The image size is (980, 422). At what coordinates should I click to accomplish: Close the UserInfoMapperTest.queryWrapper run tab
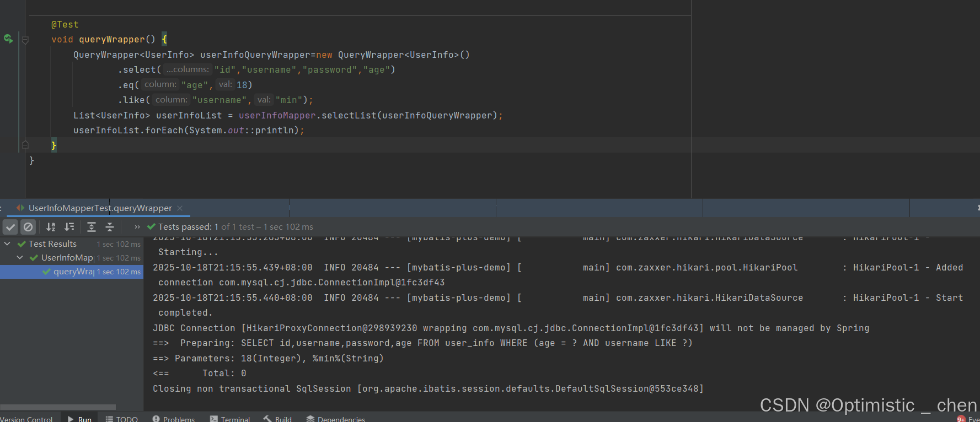click(180, 208)
